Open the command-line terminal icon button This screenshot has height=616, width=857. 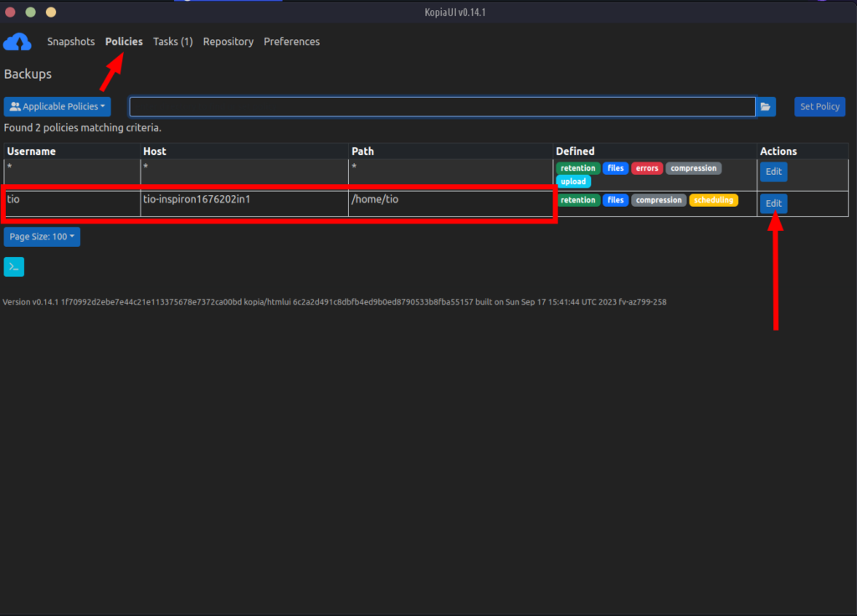(x=14, y=267)
